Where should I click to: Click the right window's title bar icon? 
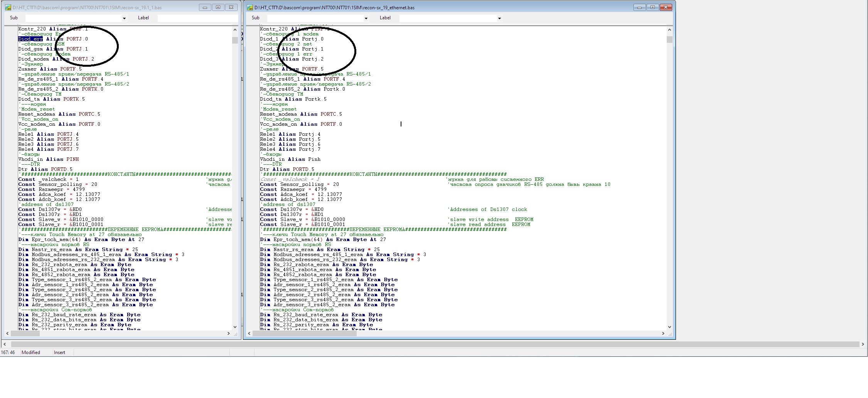click(x=250, y=7)
